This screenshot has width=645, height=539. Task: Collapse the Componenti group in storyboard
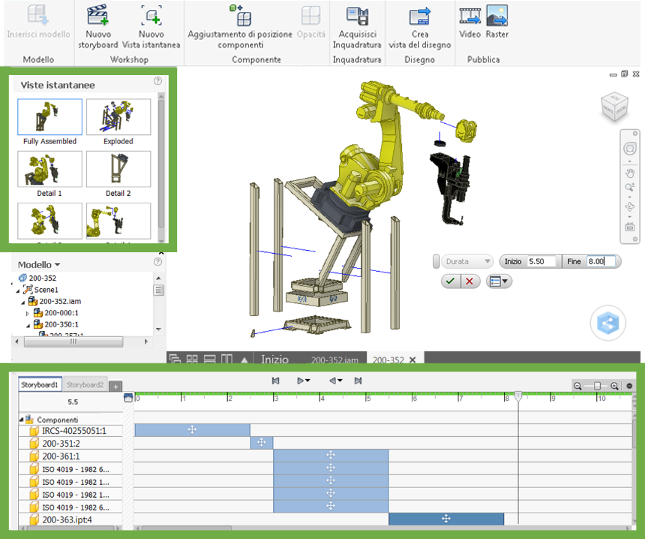pyautogui.click(x=21, y=420)
